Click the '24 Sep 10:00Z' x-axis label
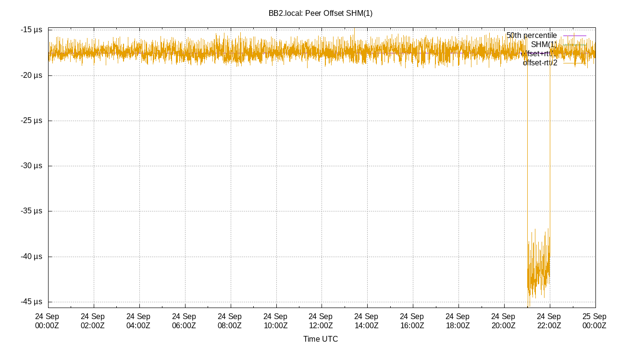Screen dimensions: 644x346 pos(275,321)
